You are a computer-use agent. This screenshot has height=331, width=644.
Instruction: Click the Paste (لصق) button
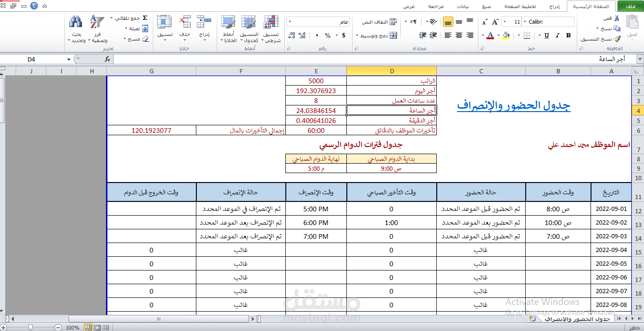click(x=632, y=23)
